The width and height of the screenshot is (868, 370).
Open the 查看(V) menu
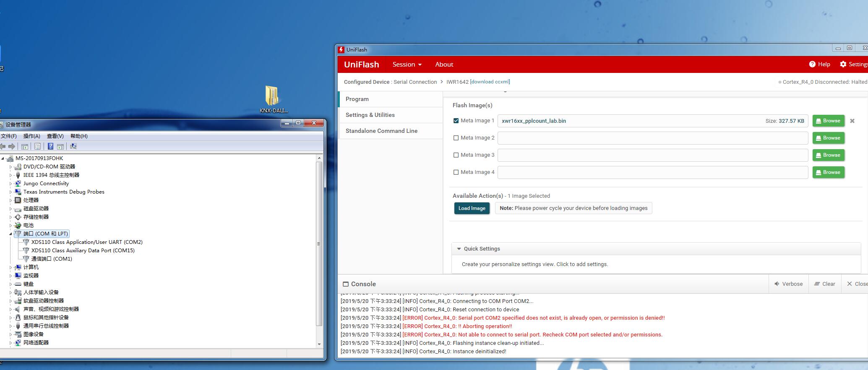click(x=55, y=136)
